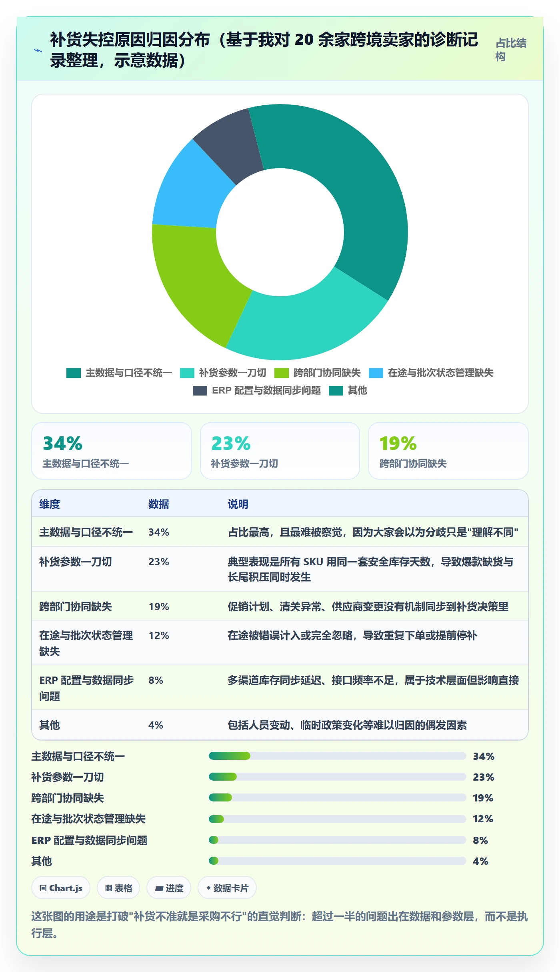This screenshot has width=560, height=972.
Task: Click the 主数据与口径不统一 progress label
Action: [x=78, y=756]
